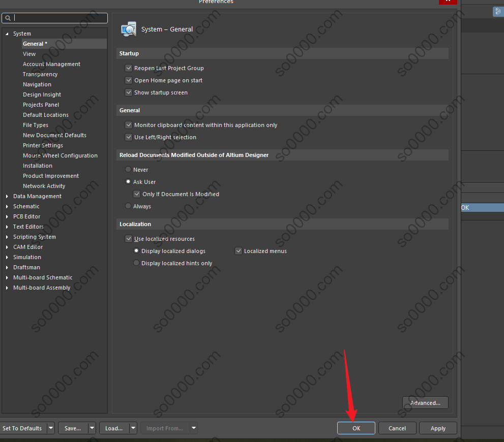Screen dimensions: 504x442
Task: Open the Load dropdown arrow
Action: 133,428
